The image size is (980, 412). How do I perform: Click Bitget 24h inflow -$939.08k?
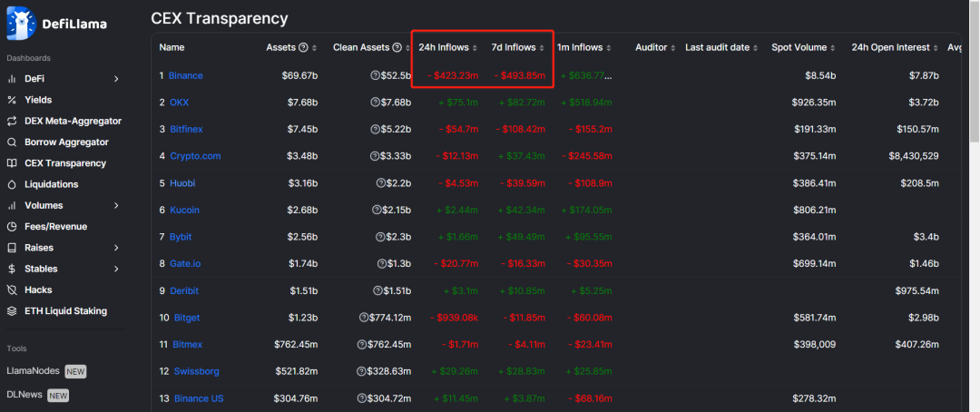(456, 318)
